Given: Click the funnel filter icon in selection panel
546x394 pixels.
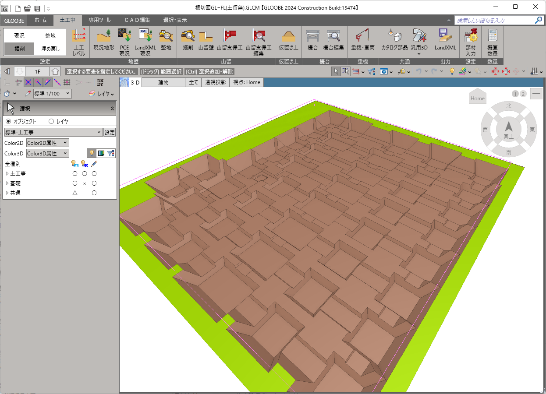Looking at the screenshot, I should [x=111, y=153].
